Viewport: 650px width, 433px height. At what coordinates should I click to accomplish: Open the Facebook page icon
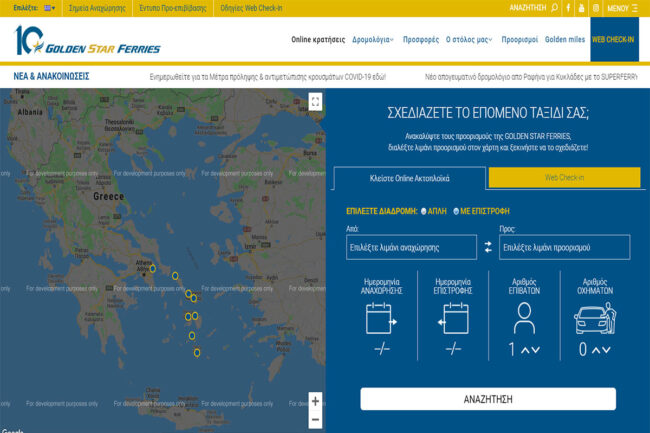[x=568, y=7]
